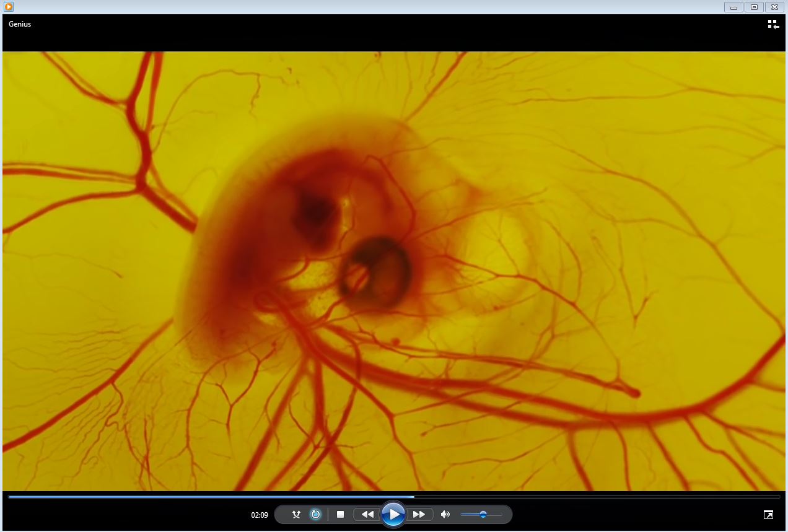View full screen with corner arrow icon

click(x=768, y=515)
